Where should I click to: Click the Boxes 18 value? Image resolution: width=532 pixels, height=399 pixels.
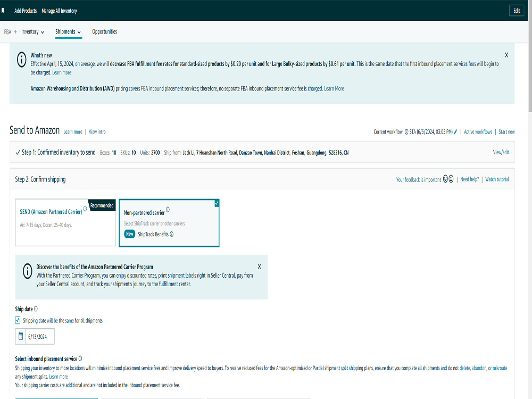pyautogui.click(x=114, y=153)
